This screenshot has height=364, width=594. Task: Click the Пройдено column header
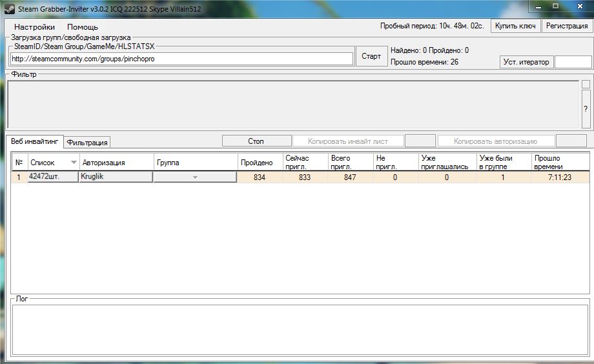[x=260, y=162]
